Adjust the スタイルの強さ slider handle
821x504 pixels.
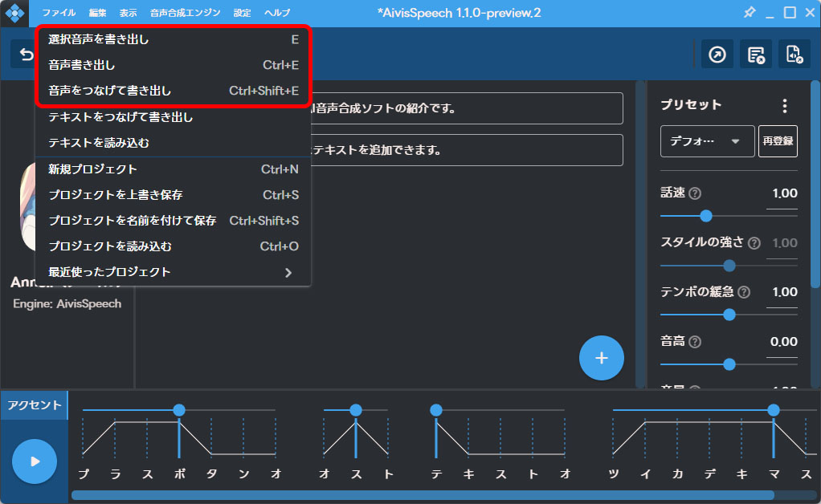729,266
